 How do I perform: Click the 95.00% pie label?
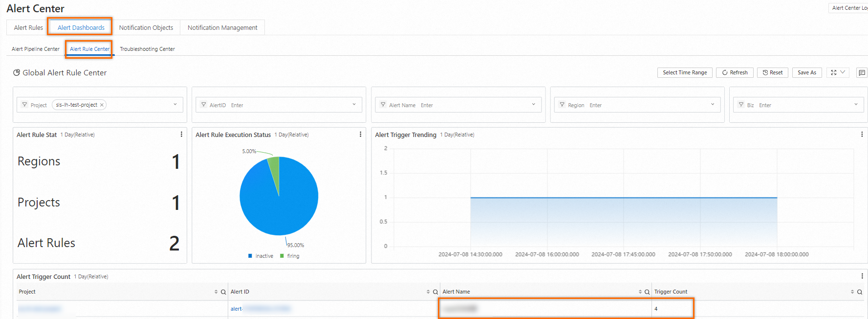pos(296,245)
